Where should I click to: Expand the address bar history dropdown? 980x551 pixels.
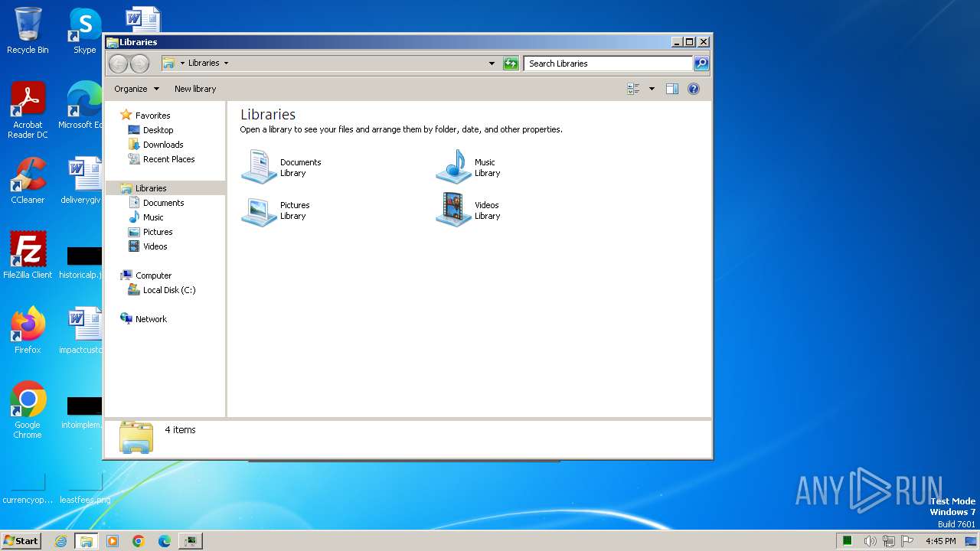(492, 64)
